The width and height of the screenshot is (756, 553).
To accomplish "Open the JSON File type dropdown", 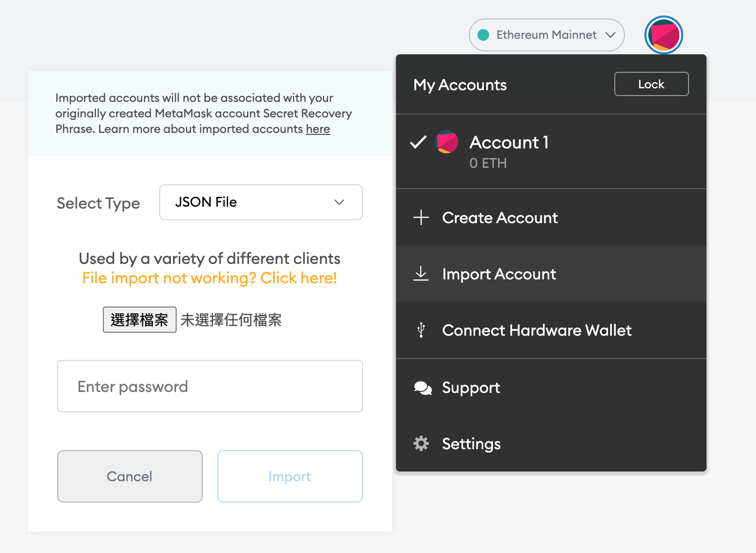I will pos(261,202).
